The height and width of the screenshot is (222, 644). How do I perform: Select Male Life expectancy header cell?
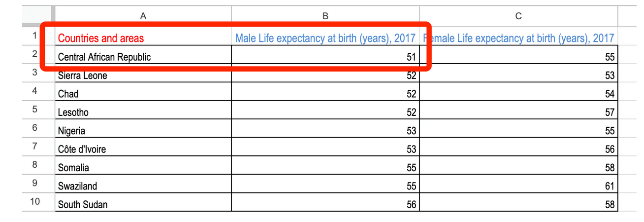325,38
